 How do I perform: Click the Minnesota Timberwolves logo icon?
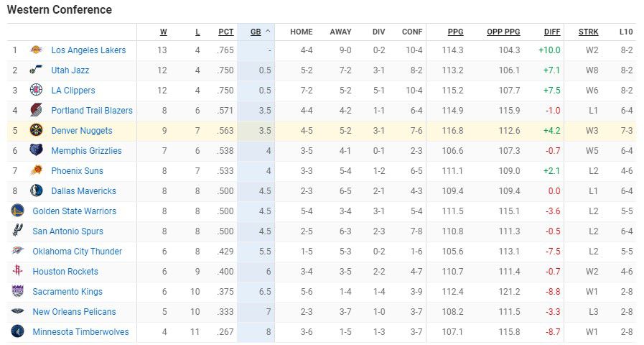click(x=18, y=331)
